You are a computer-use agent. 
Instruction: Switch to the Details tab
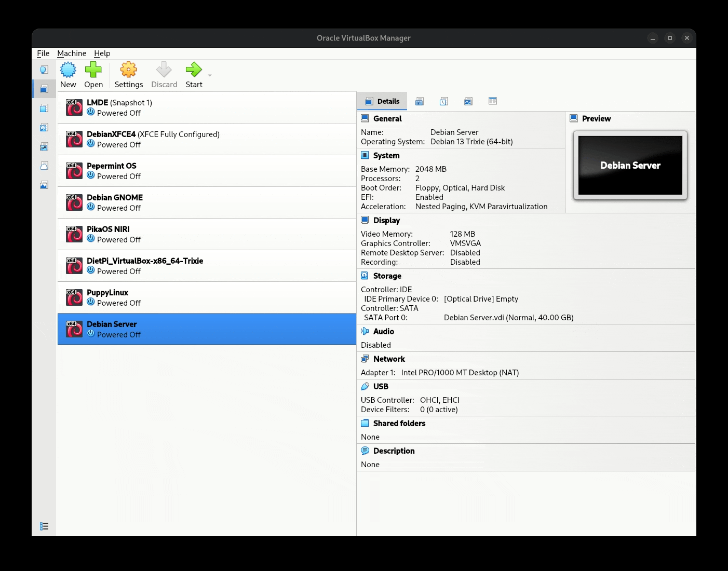382,101
